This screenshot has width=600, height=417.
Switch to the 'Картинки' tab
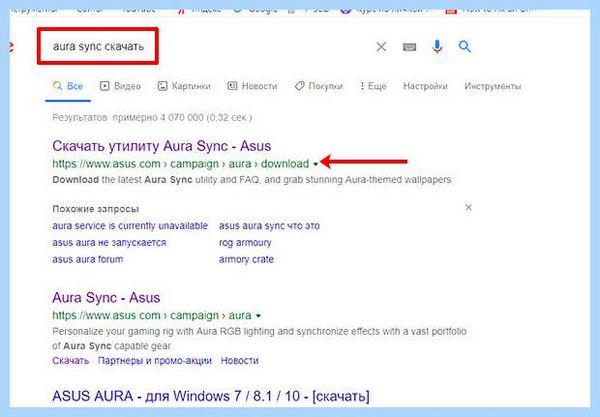coord(184,86)
